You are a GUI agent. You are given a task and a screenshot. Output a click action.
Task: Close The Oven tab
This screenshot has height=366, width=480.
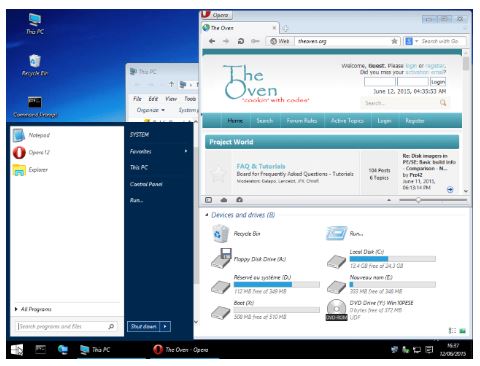click(x=274, y=28)
